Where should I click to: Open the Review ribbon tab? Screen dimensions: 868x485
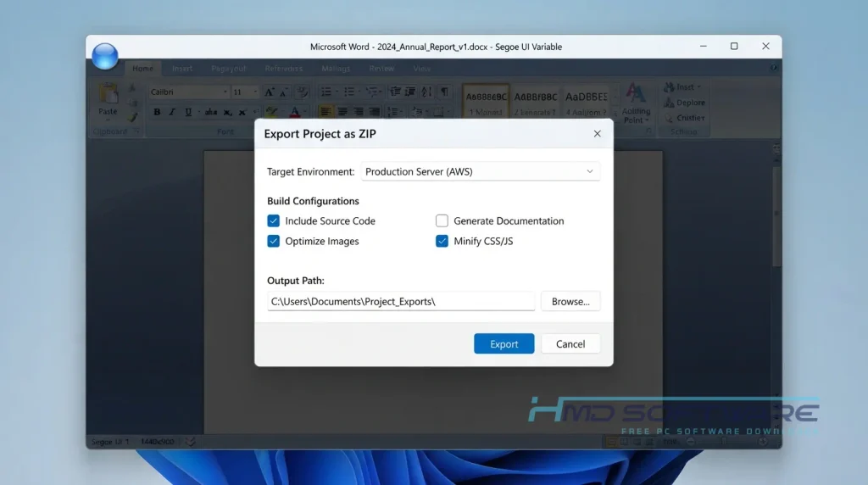click(381, 68)
